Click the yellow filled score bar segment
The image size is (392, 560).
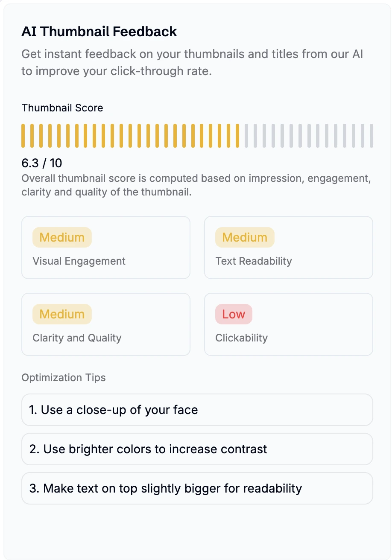point(130,136)
